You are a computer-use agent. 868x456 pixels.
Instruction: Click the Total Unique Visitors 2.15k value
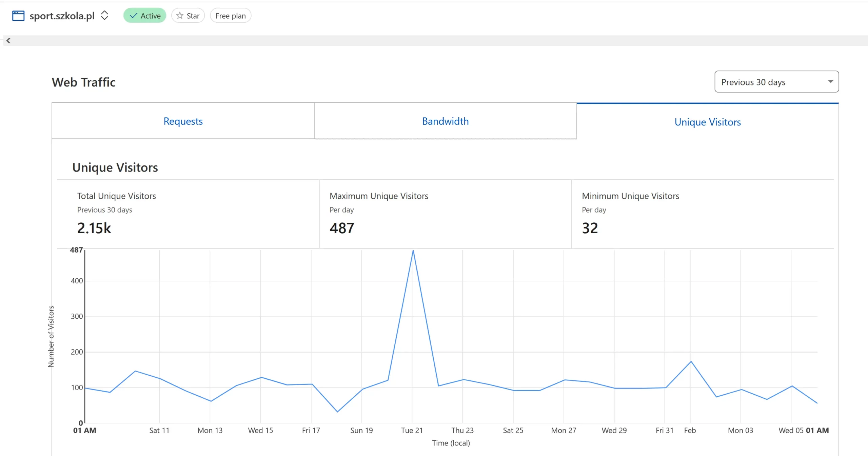[x=94, y=228]
